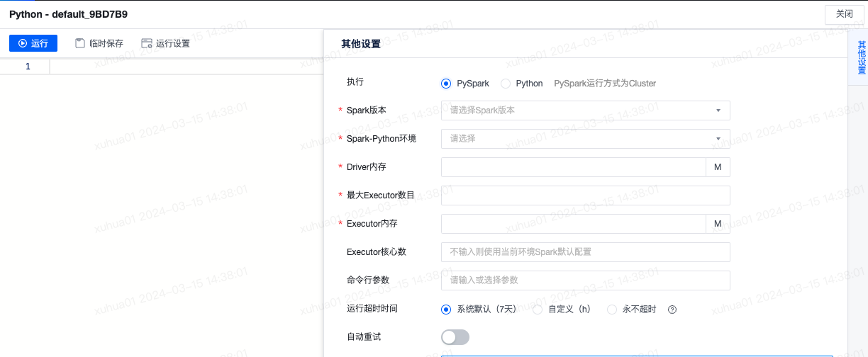Click the play icon in 运行 button

23,43
